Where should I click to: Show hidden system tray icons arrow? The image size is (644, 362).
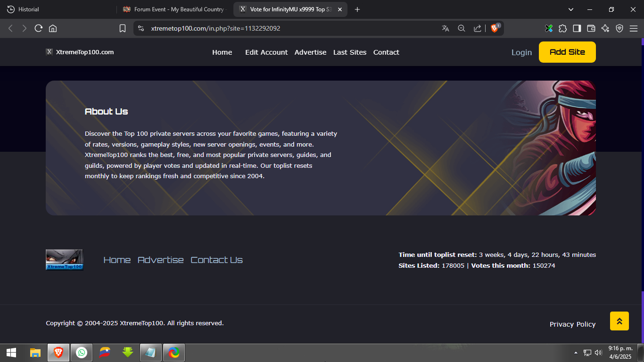(x=576, y=353)
